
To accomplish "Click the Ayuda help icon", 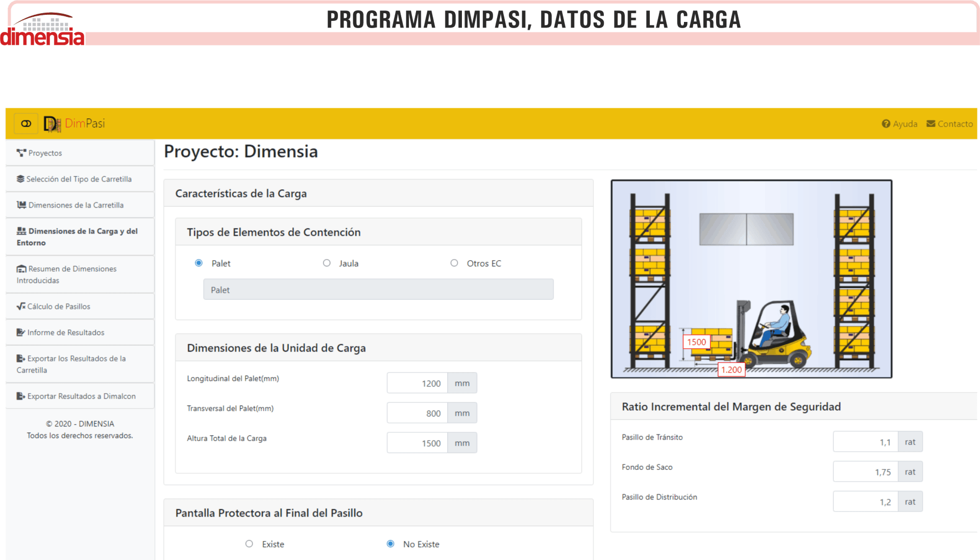I will pos(886,123).
